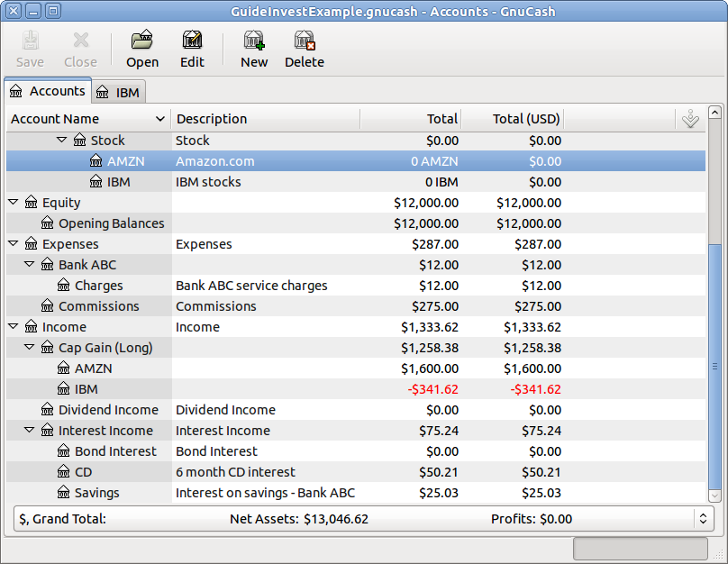This screenshot has height=564, width=728.
Task: Click scrollbar up arrow
Action: [x=715, y=112]
